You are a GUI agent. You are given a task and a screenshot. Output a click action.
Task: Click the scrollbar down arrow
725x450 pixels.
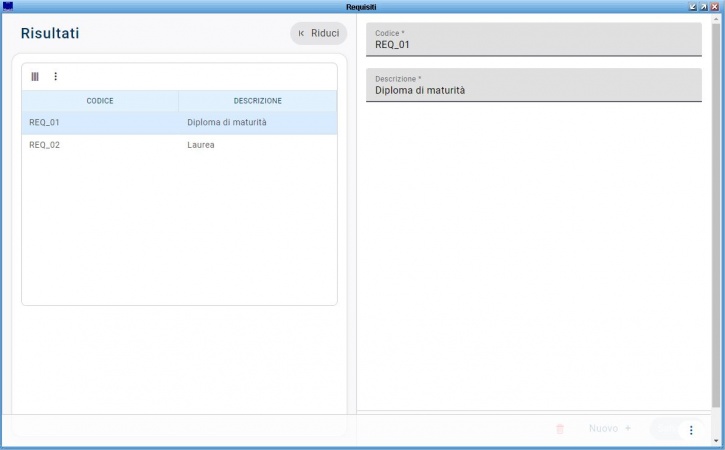(716, 440)
